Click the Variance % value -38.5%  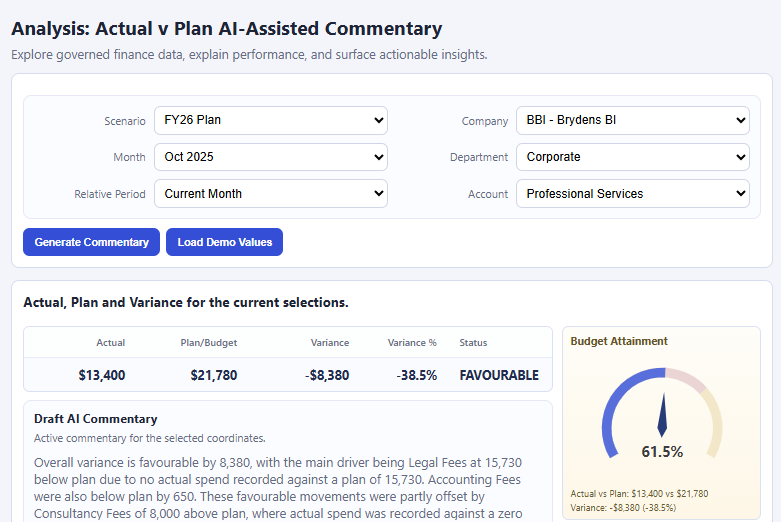[416, 375]
